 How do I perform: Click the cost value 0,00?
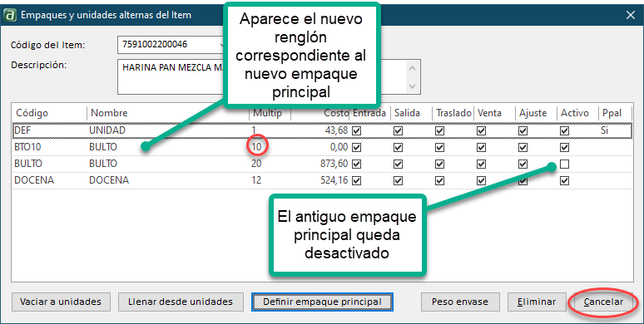point(339,147)
